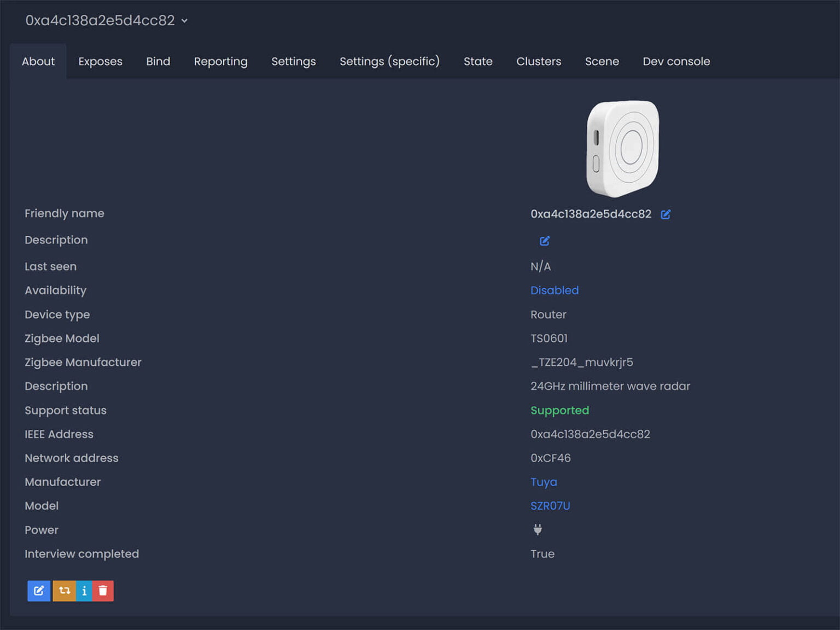Open the Settings tab

coord(293,61)
